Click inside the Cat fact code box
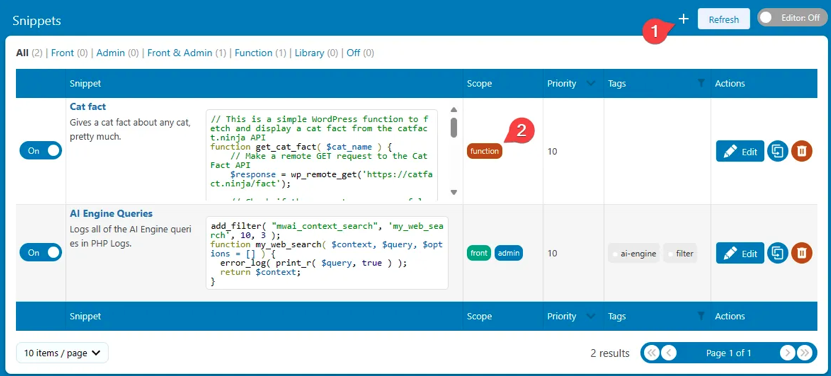The image size is (831, 376). tap(322, 155)
